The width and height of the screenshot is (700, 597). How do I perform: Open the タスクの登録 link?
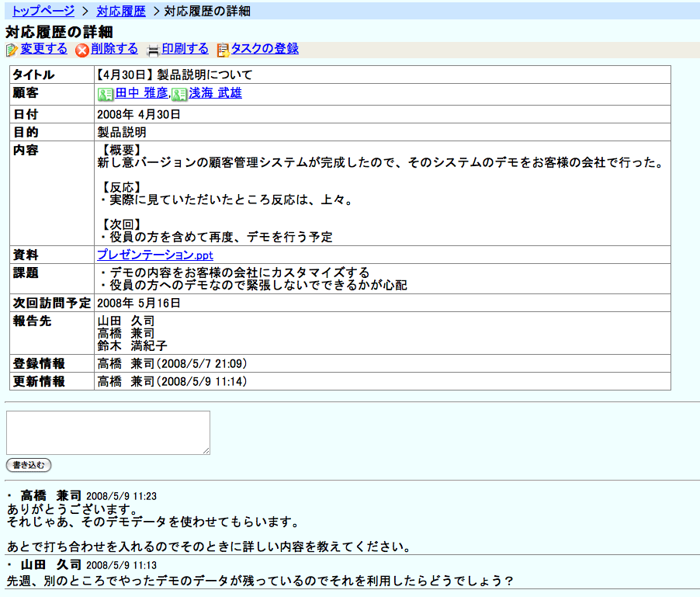tap(265, 49)
